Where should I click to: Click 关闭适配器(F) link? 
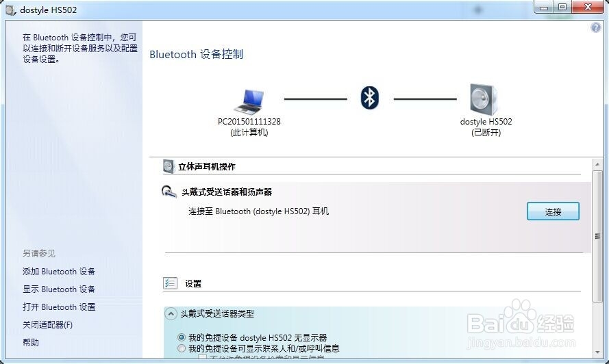click(47, 325)
